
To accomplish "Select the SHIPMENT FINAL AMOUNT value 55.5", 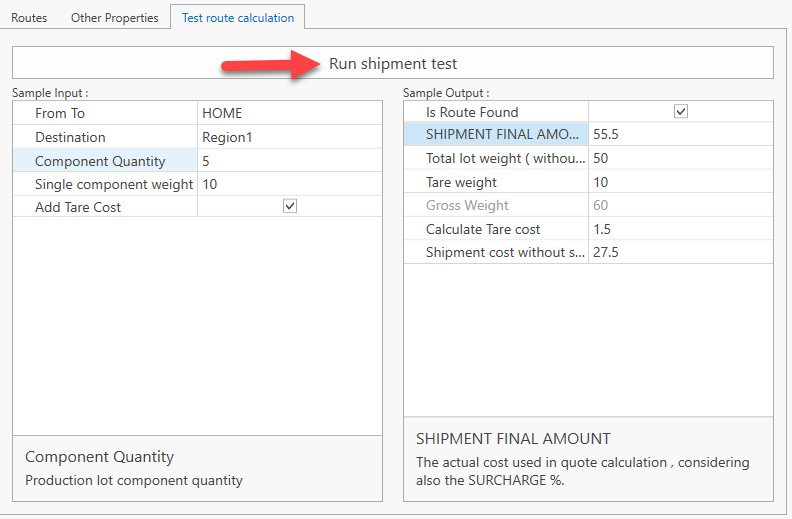I will coord(680,134).
